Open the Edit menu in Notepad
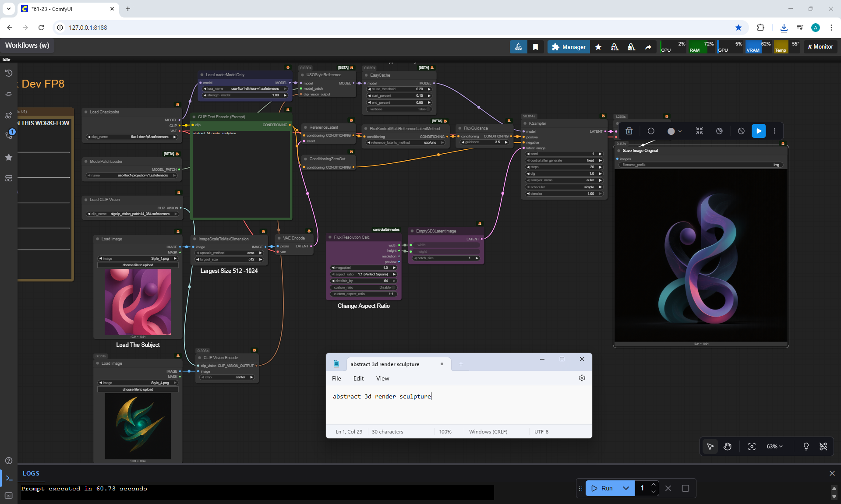Screen dimensions: 841x504 pyautogui.click(x=358, y=378)
